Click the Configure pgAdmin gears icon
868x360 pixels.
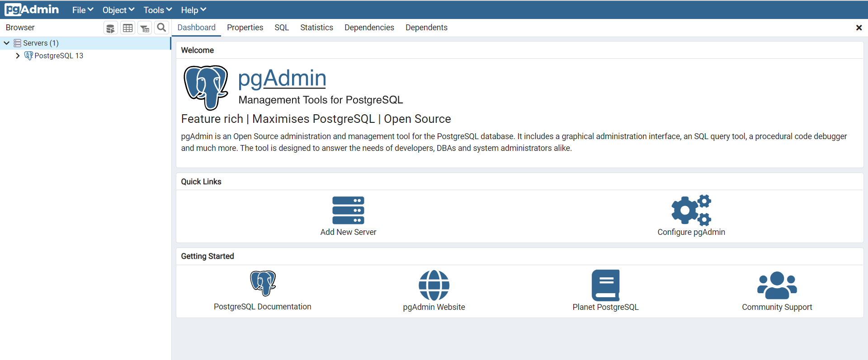click(691, 210)
